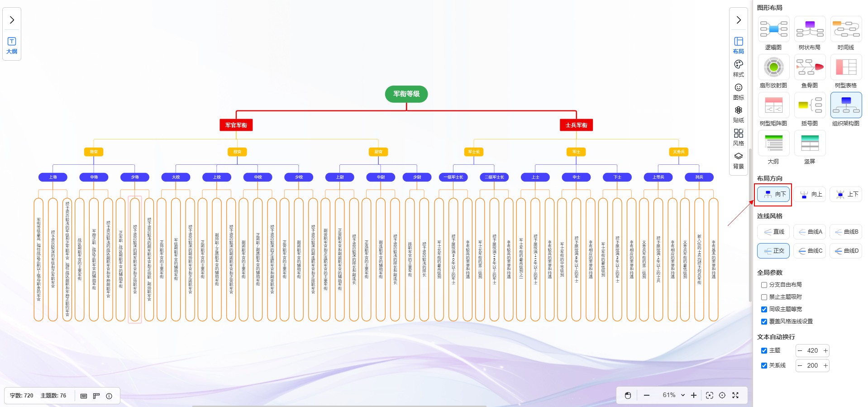Image resolution: width=868 pixels, height=407 pixels.
Task: Select the 鱼骨图 fishbone layout
Action: click(x=810, y=71)
